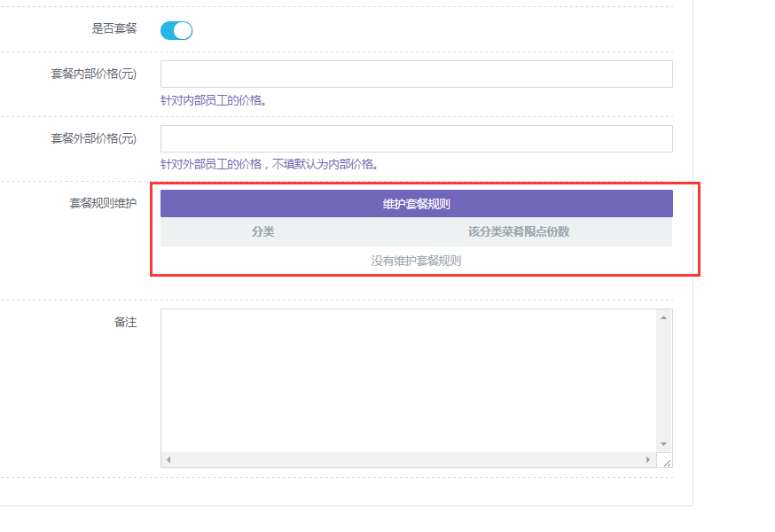Click the hint 针对外部员工的价格，不填默认为内部价格
This screenshot has height=532, width=775.
270,164
